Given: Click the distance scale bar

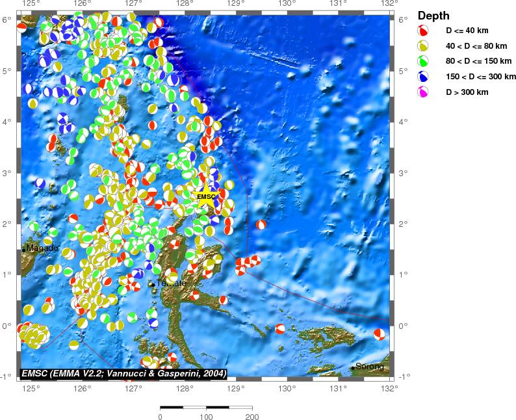Looking at the screenshot, I should tap(206, 408).
